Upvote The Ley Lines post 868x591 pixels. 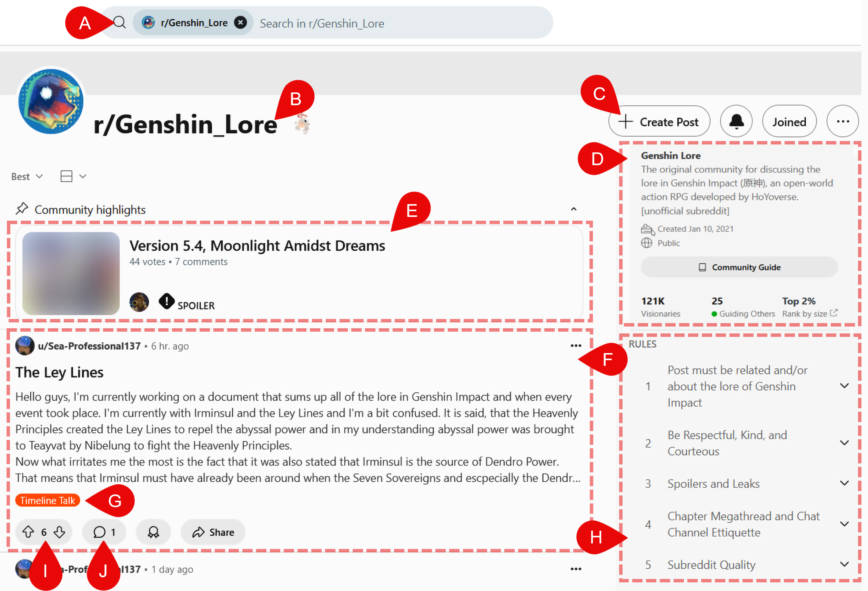click(28, 532)
